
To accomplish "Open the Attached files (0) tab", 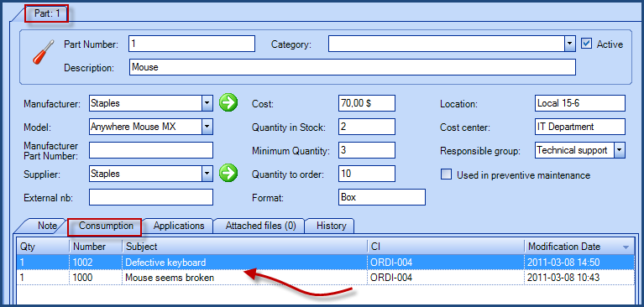I will [260, 226].
